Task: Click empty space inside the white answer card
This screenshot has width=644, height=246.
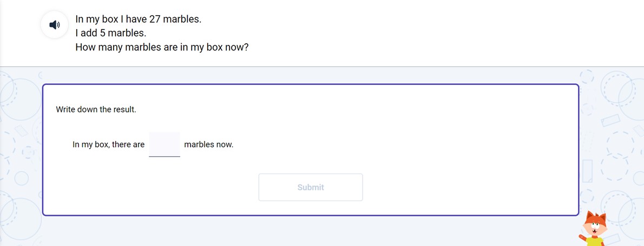Action: 433,124
